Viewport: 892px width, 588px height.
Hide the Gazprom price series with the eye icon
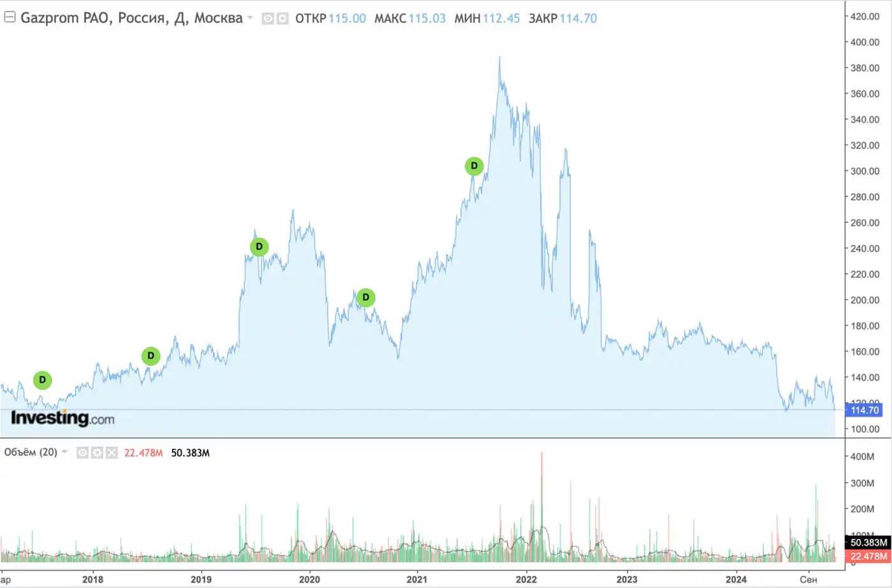click(x=268, y=19)
